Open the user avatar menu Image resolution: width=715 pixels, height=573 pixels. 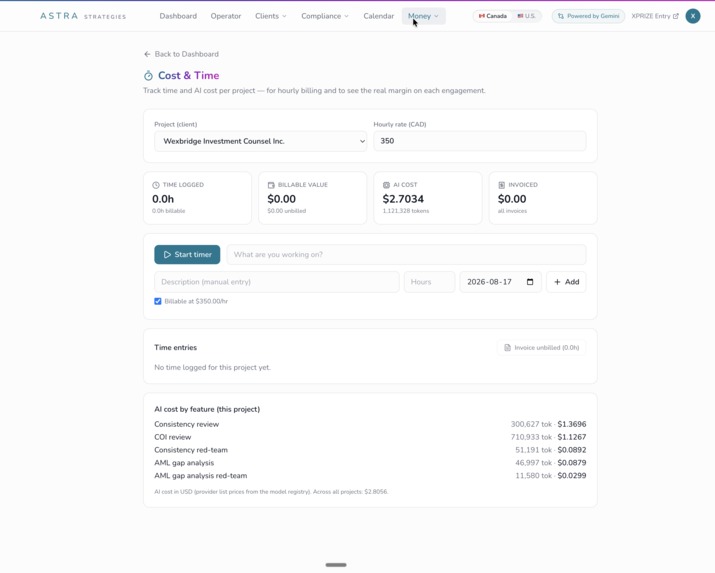[x=693, y=16]
